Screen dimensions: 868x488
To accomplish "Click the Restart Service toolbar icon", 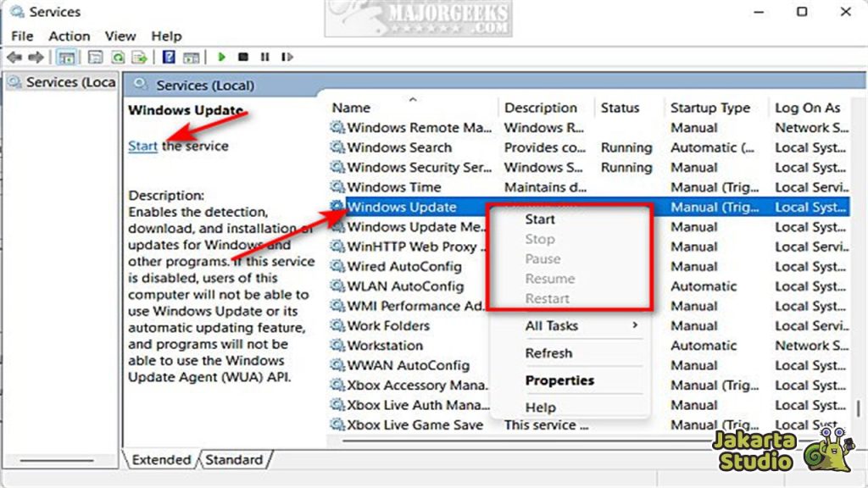I will [287, 57].
